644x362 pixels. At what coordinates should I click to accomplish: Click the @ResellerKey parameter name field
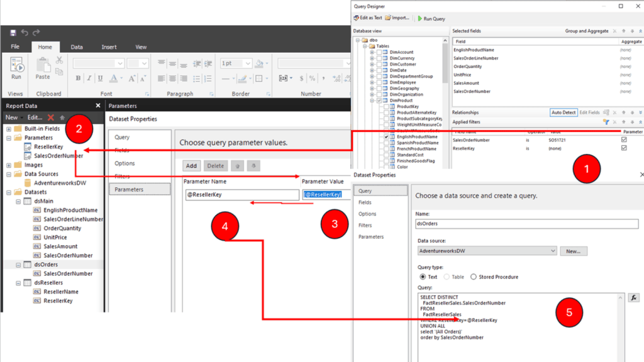(242, 195)
